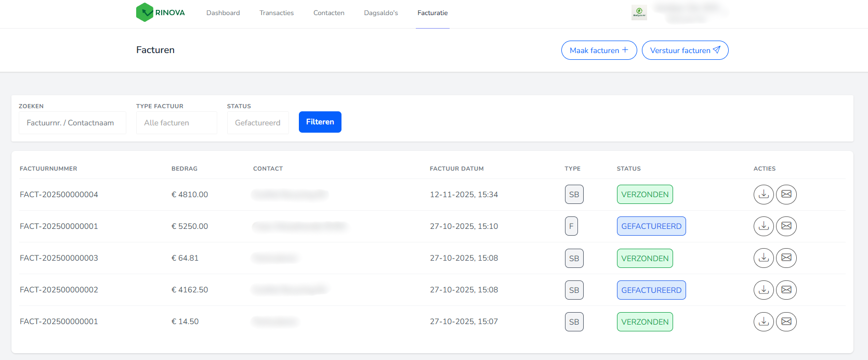Click Maak facturen button
The width and height of the screenshot is (868, 360).
coord(599,50)
